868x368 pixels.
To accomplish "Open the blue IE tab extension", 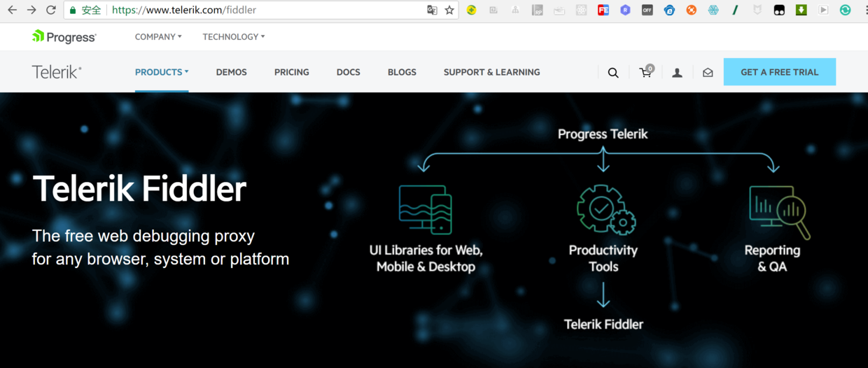I will click(x=669, y=10).
